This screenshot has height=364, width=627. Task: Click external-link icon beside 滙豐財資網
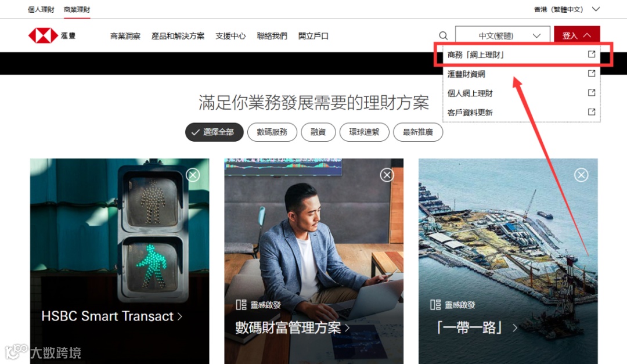(x=592, y=73)
